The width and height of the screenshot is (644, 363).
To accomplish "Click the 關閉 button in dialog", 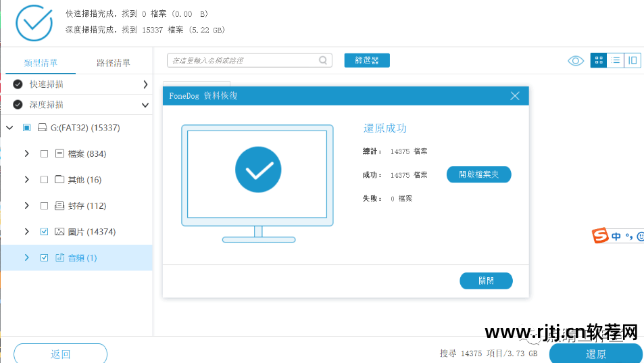I will 486,281.
